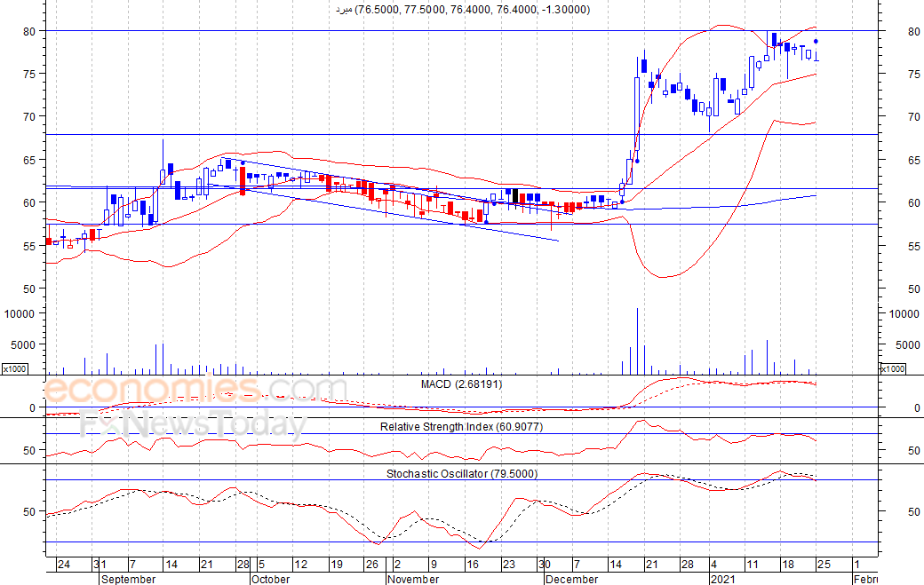
Task: Click the date label 4 above 2021
Action: tap(713, 565)
